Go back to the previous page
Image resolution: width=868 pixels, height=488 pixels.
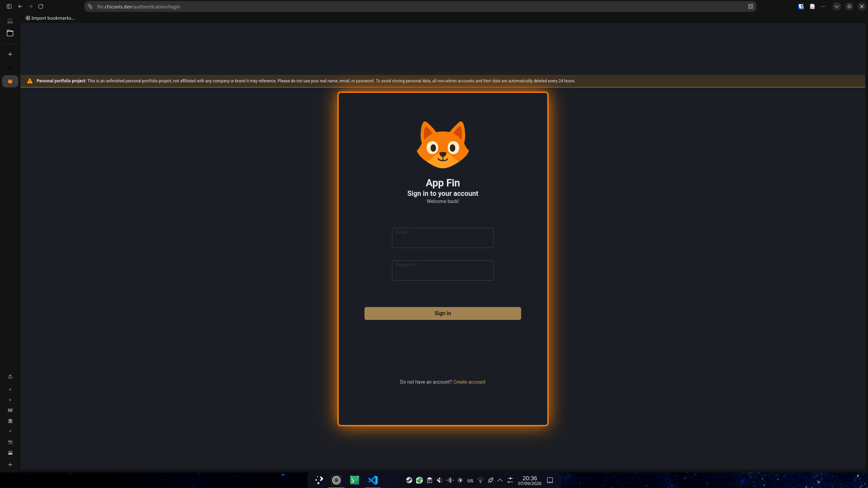[20, 6]
